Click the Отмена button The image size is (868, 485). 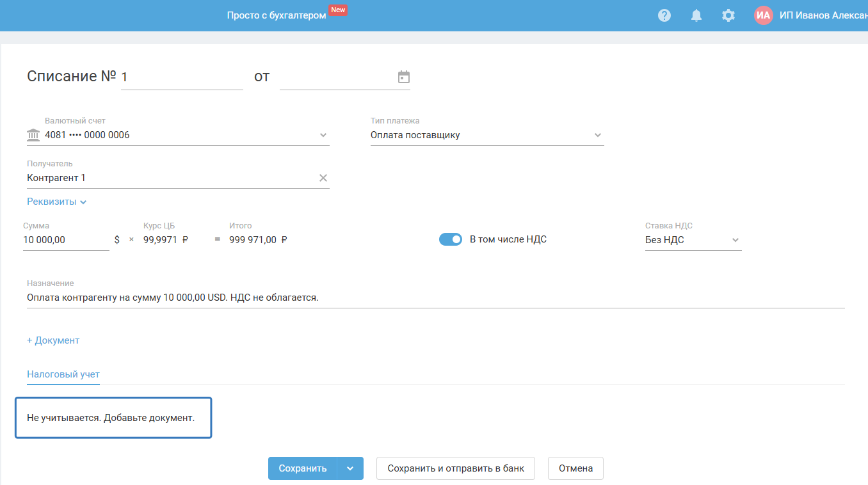(575, 468)
